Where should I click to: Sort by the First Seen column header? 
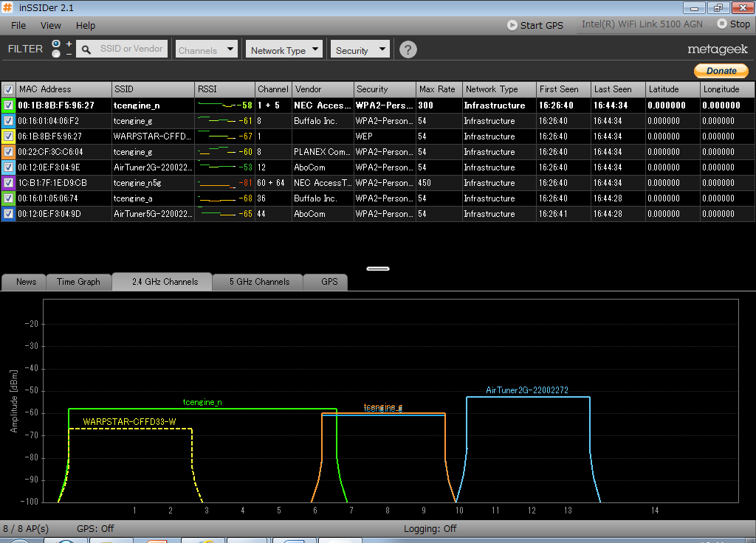564,89
